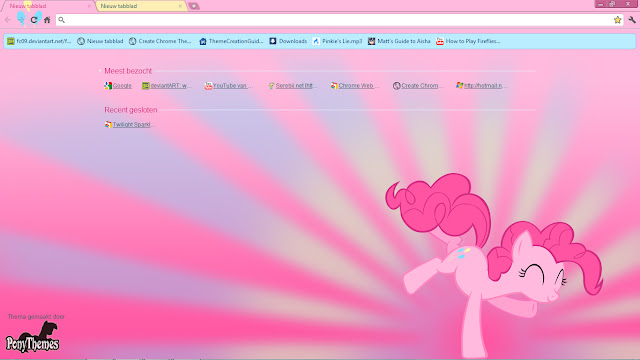
Task: Close the first Nieuw tabblad tab
Action: click(89, 6)
